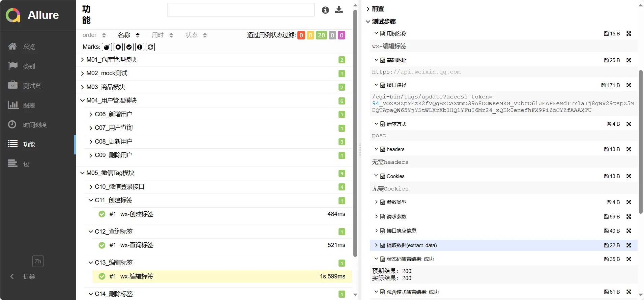Viewport: 644px width, 300px height.
Task: Expand C06_新增用户 node
Action: (218, 114)
